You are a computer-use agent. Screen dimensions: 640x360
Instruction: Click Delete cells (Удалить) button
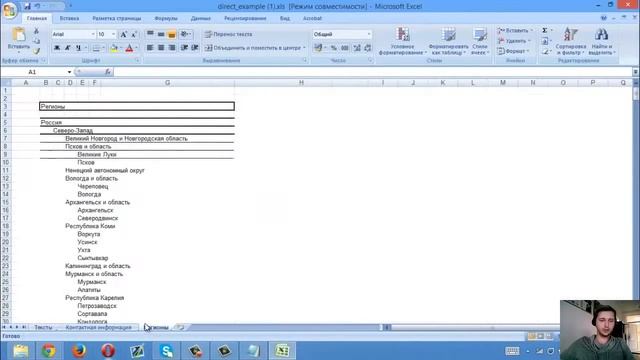(514, 41)
